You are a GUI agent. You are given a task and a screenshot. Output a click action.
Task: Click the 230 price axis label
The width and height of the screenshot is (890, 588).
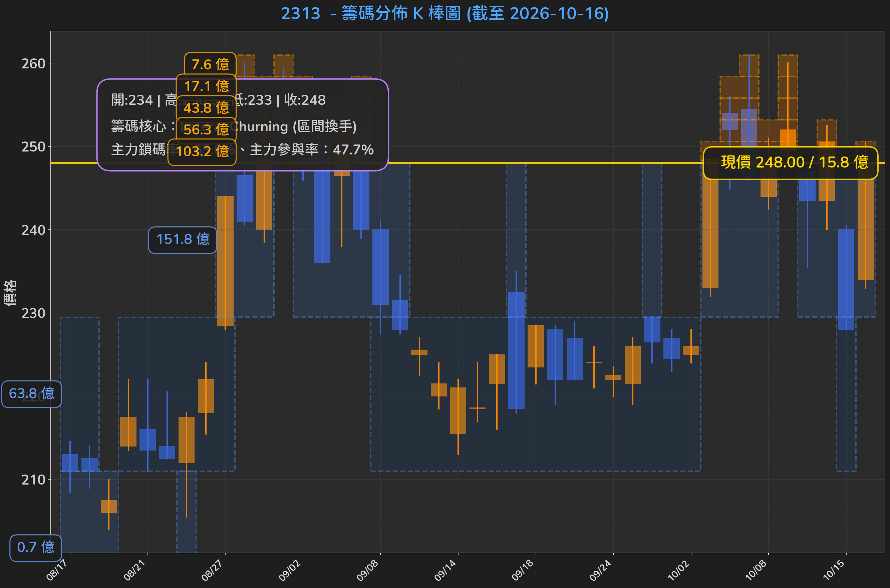pos(33,313)
